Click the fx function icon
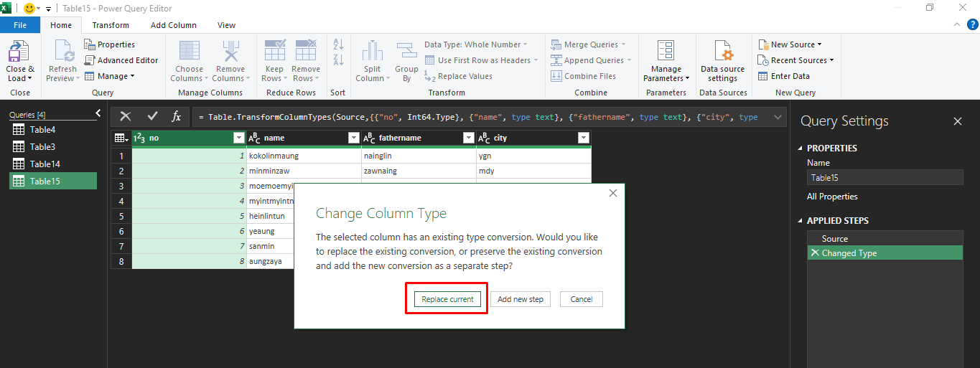The width and height of the screenshot is (980, 368). point(176,116)
